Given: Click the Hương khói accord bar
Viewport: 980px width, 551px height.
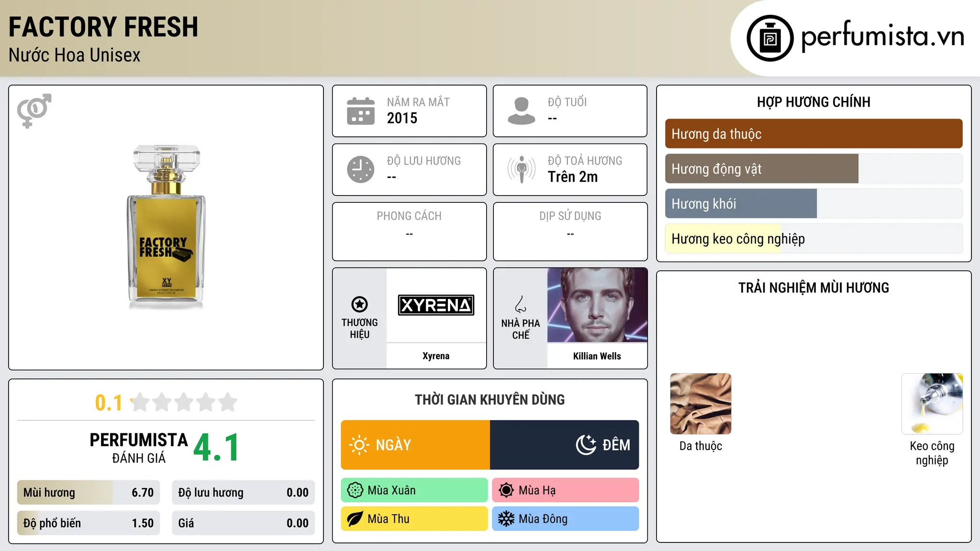Looking at the screenshot, I should click(813, 204).
